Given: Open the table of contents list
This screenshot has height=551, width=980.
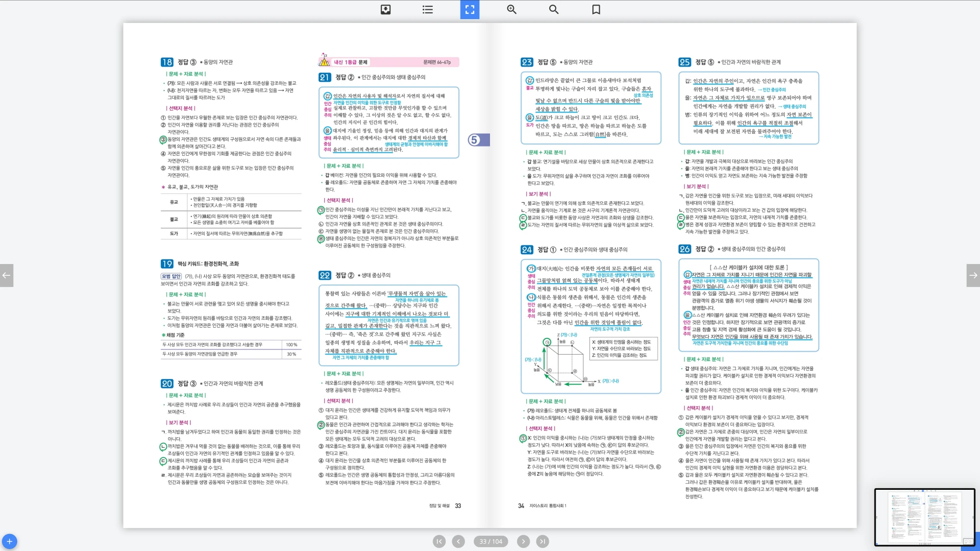Looking at the screenshot, I should 427,9.
